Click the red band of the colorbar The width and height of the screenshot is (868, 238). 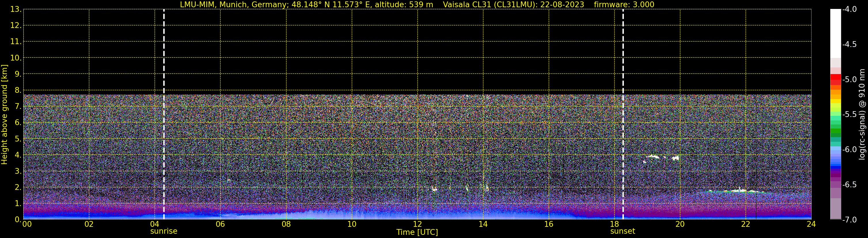coord(836,77)
